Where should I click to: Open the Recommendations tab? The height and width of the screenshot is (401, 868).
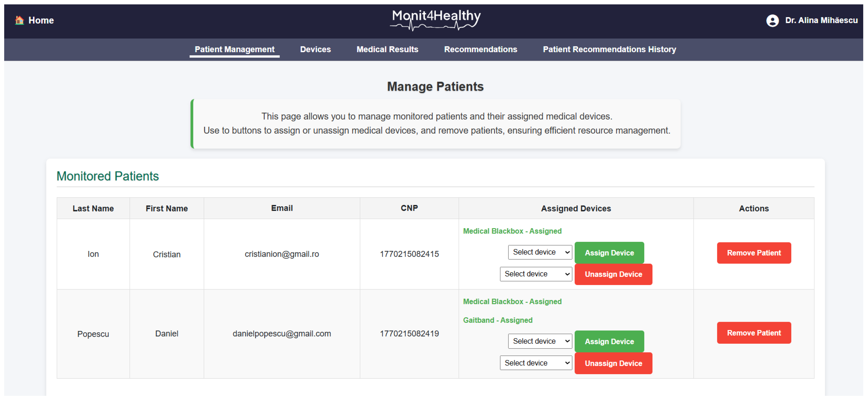tap(480, 49)
